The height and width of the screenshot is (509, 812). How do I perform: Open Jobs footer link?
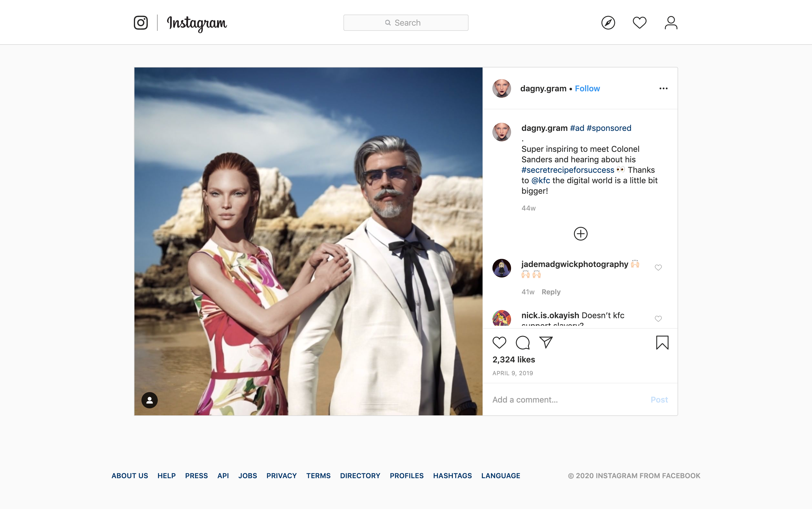(x=248, y=476)
